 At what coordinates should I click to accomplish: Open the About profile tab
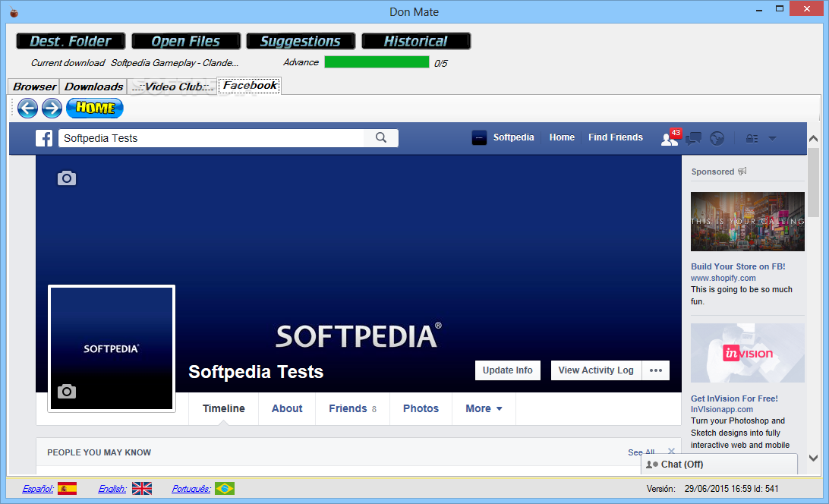[x=287, y=409]
